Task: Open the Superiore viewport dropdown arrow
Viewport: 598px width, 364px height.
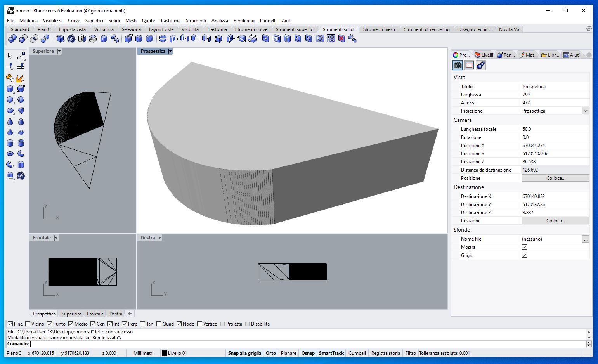Action: click(59, 51)
